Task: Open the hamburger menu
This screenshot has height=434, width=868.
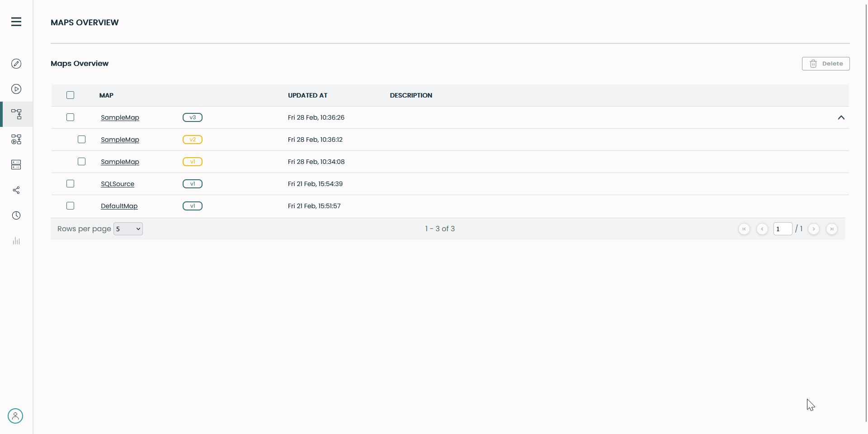Action: pyautogui.click(x=16, y=22)
